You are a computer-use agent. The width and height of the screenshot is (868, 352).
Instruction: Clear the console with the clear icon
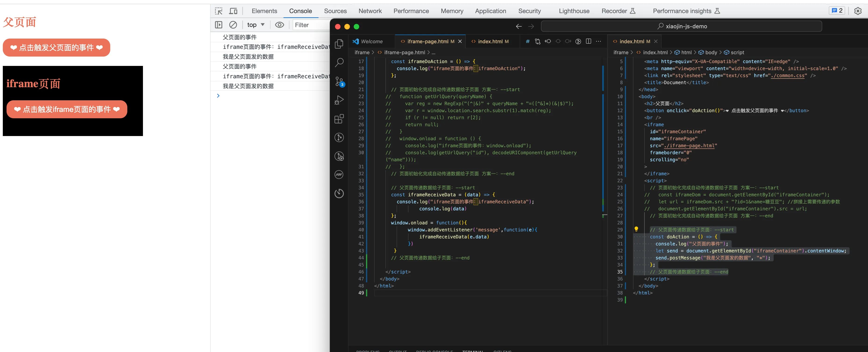tap(233, 25)
